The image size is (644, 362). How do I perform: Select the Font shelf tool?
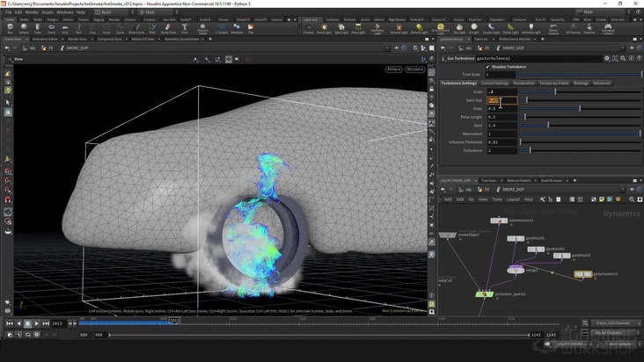coord(185,28)
